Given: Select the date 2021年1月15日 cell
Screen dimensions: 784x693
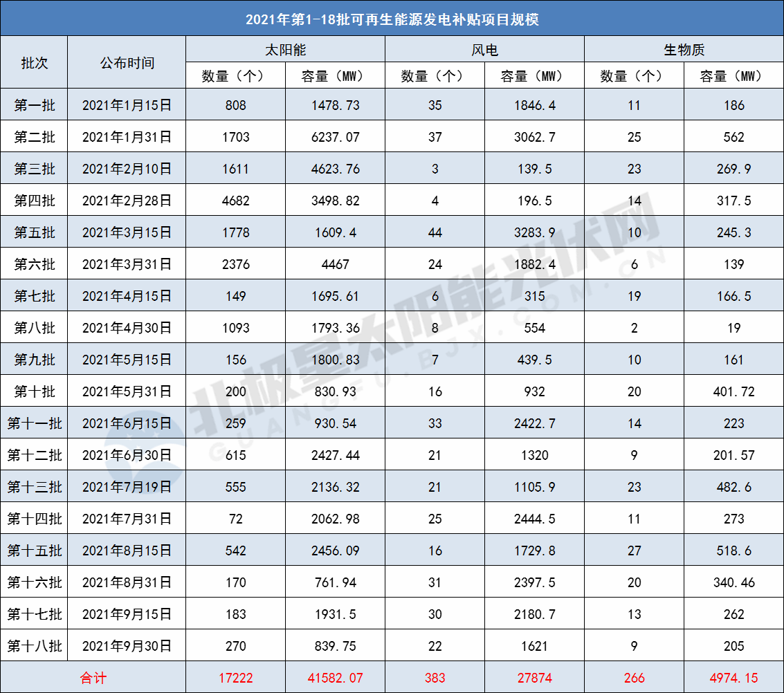Looking at the screenshot, I should pyautogui.click(x=125, y=104).
